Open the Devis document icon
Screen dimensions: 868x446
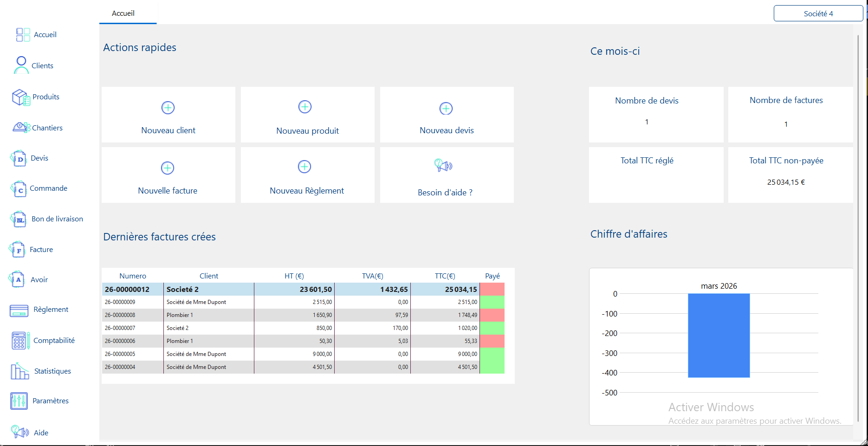pos(19,158)
